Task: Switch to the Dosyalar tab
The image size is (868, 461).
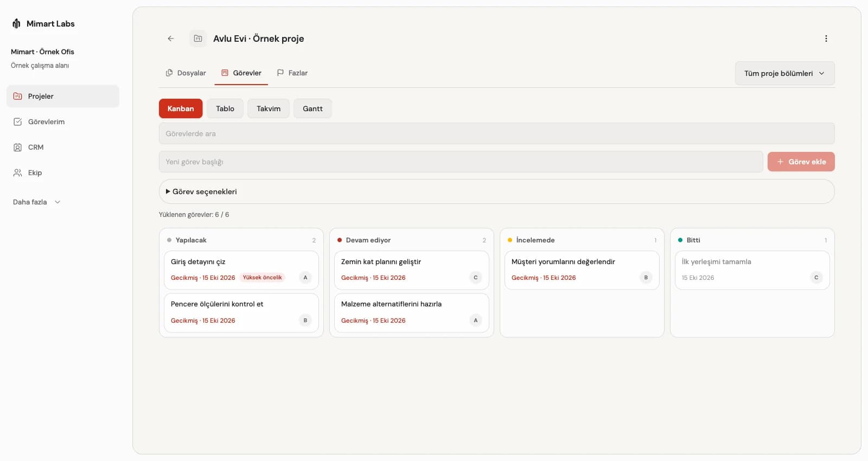Action: [186, 73]
